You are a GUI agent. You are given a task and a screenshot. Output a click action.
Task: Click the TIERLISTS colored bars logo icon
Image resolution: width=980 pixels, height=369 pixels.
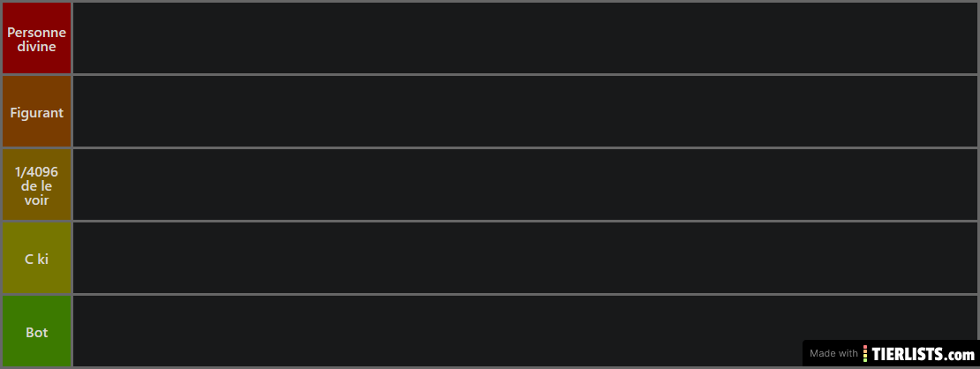865,353
